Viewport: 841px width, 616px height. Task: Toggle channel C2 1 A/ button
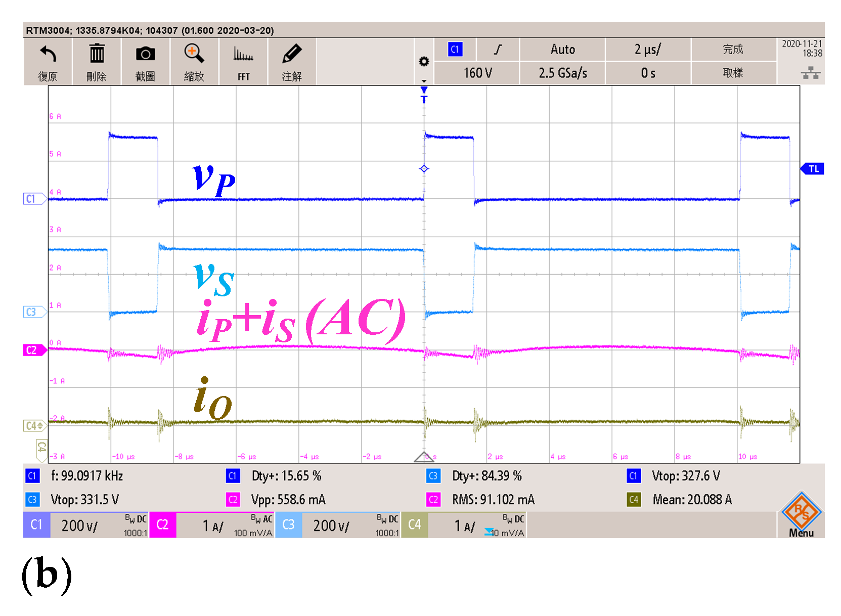coord(211,525)
